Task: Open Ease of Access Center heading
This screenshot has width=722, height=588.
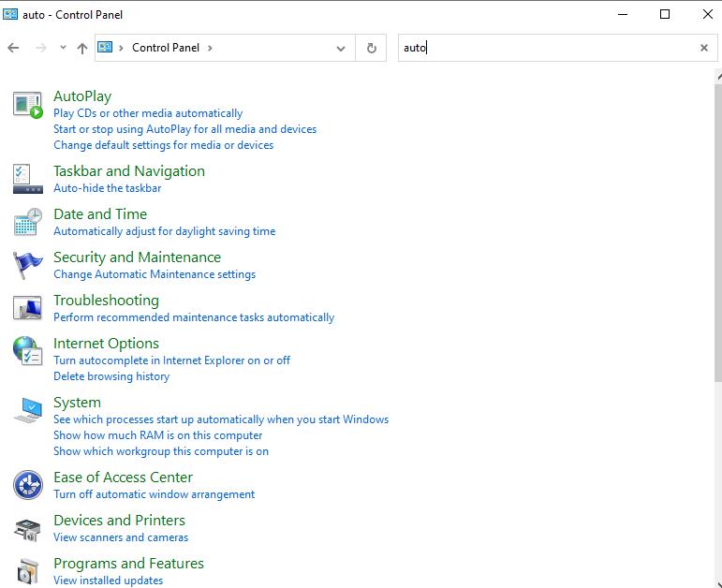Action: [x=123, y=478]
